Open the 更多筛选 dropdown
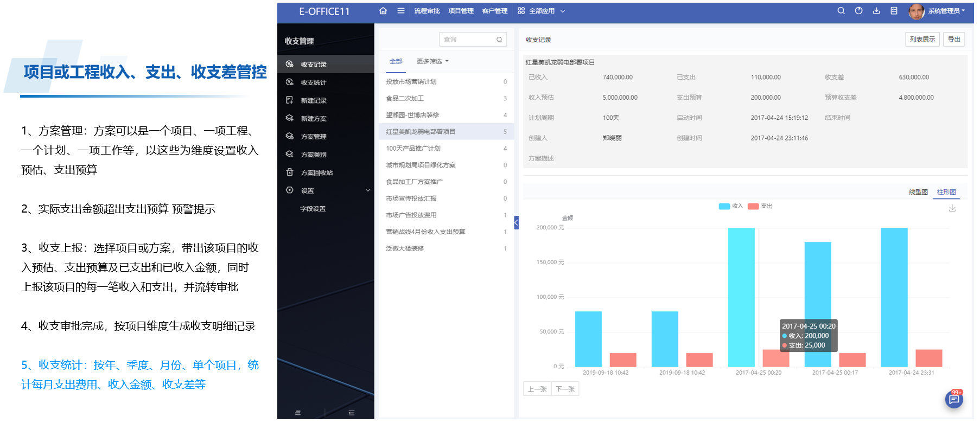The width and height of the screenshot is (980, 423). tap(432, 61)
